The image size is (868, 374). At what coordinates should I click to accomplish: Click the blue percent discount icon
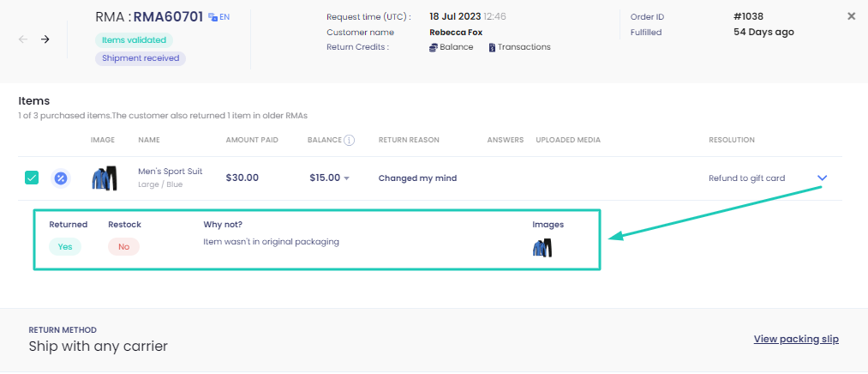coord(61,178)
